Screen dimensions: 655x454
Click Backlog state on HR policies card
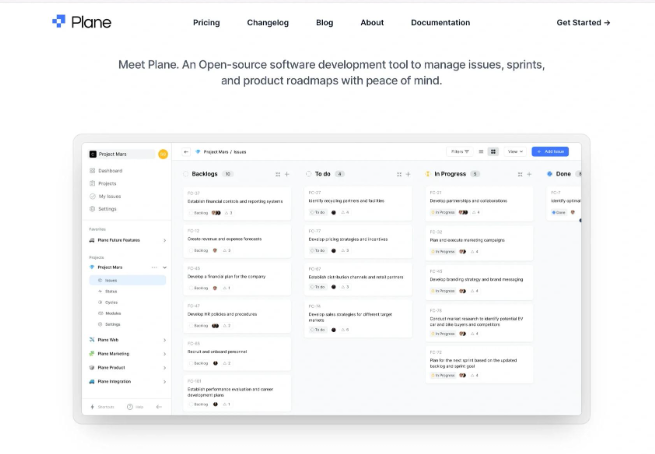tap(199, 326)
